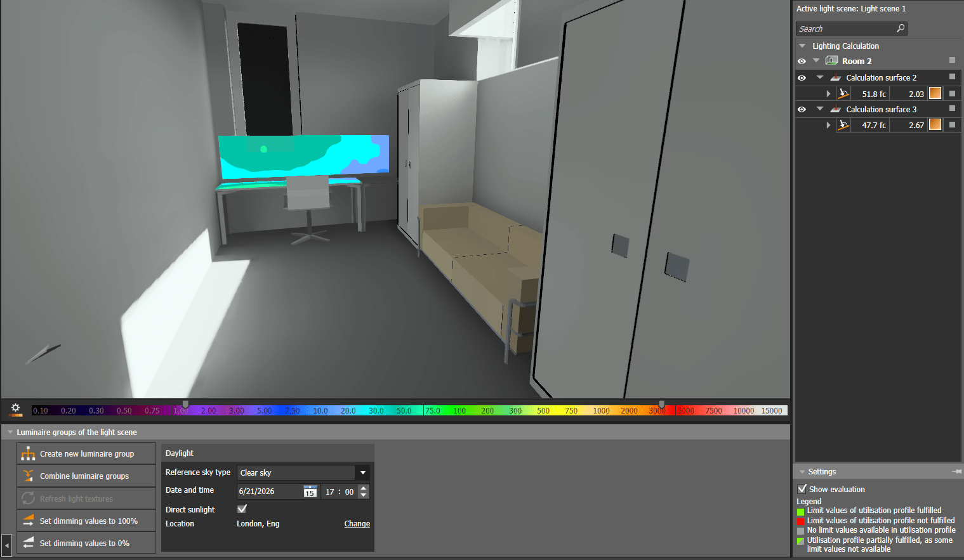
Task: Click Calculation surface 3 status square
Action: (x=952, y=108)
